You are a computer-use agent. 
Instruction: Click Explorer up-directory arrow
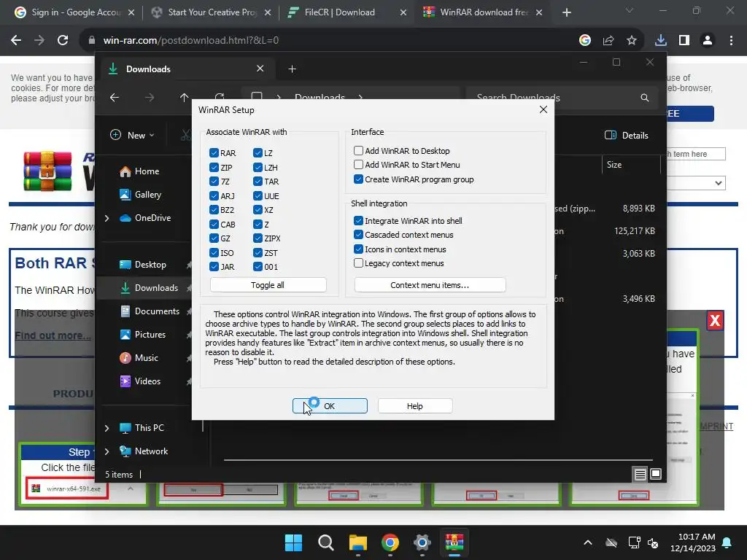(x=185, y=98)
